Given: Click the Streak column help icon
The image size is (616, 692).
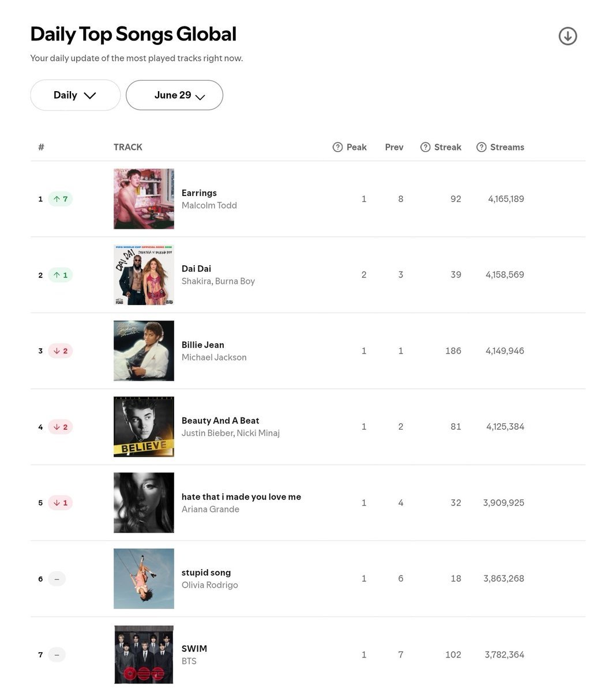Looking at the screenshot, I should coord(426,147).
